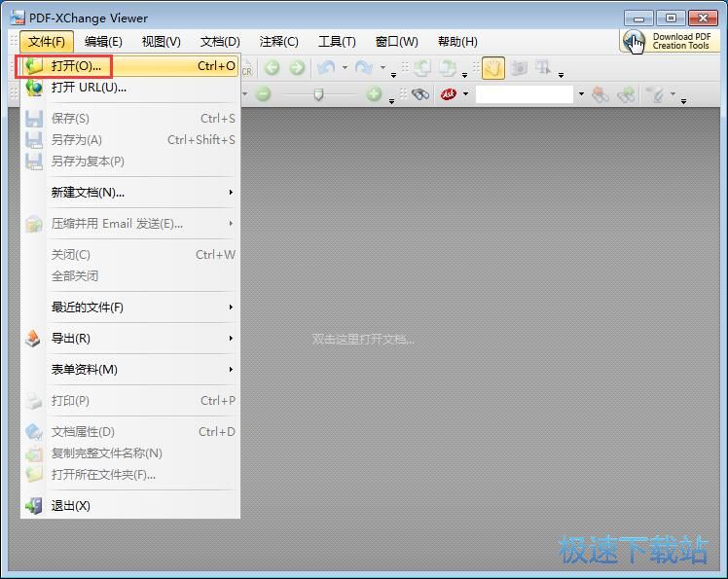Click the Exit door icon in menu
Image resolution: width=728 pixels, height=579 pixels.
(x=34, y=505)
